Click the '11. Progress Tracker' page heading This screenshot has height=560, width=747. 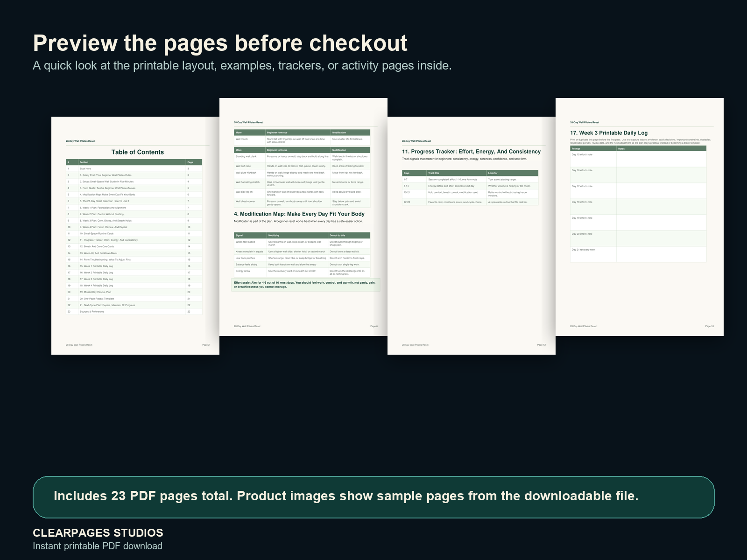472,152
